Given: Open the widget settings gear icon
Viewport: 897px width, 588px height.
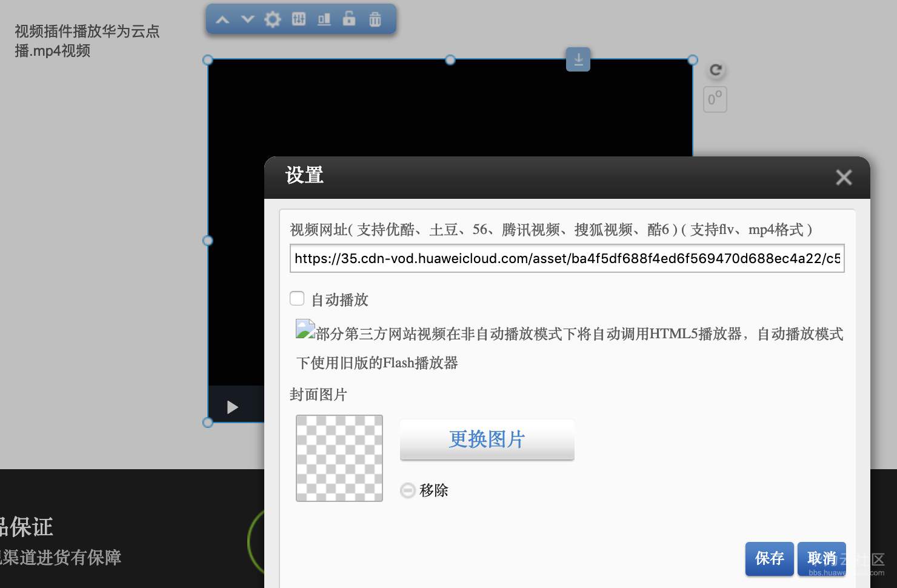Looking at the screenshot, I should [x=273, y=19].
